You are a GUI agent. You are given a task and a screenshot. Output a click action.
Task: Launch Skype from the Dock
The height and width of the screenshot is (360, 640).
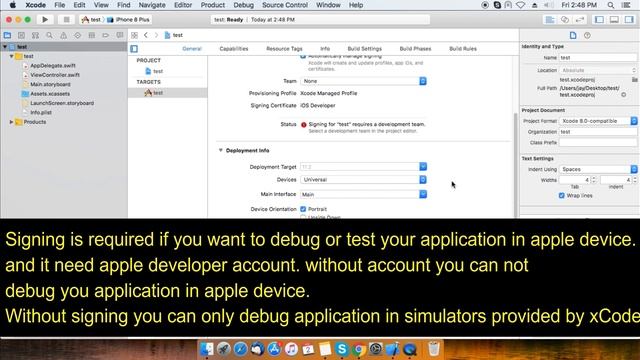(342, 349)
